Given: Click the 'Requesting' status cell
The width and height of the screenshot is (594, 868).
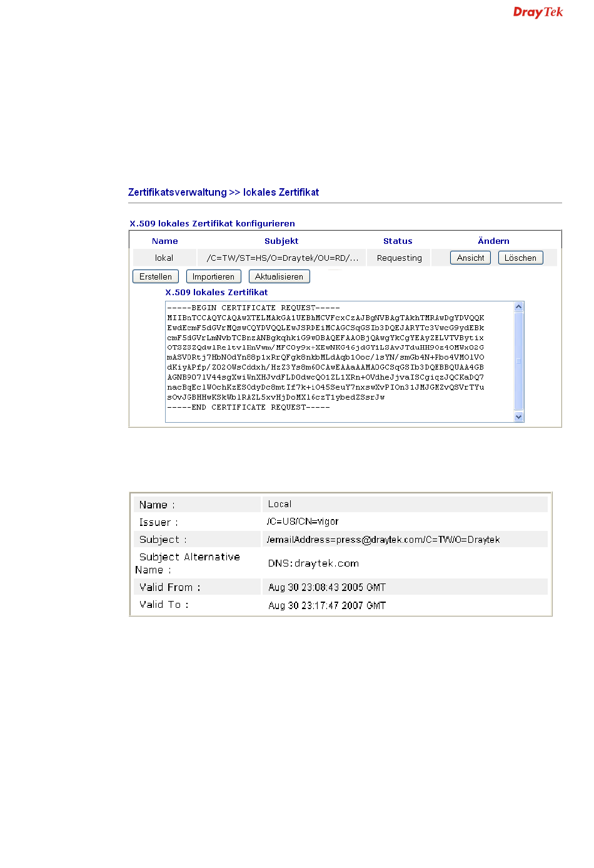Looking at the screenshot, I should click(x=399, y=258).
